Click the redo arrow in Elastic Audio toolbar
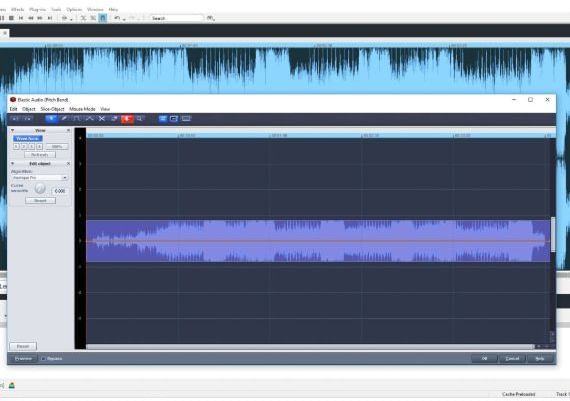The width and height of the screenshot is (570, 401). 28,119
